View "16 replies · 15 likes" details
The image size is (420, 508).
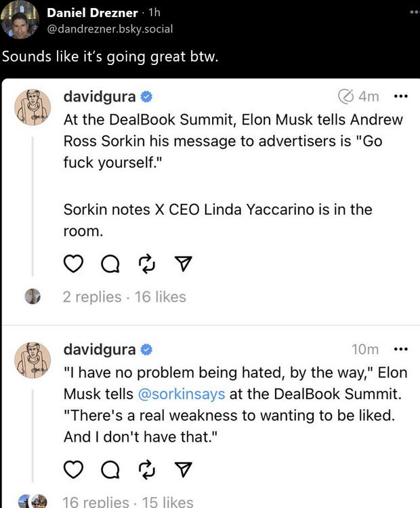point(127,502)
